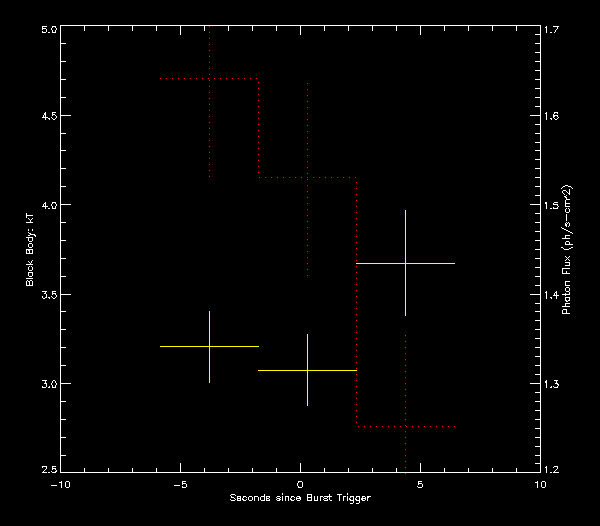600x526 pixels.
Task: Click the yellow data point near 0 seconds
Action: click(307, 370)
